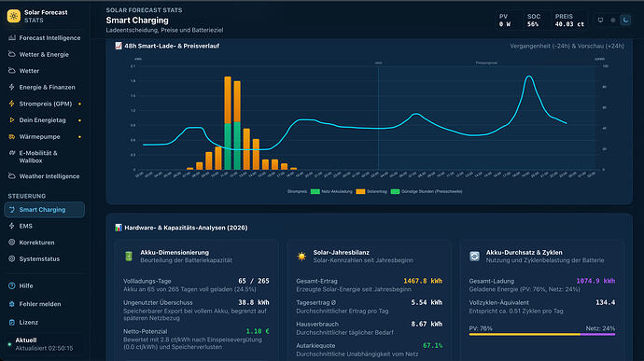This screenshot has width=644, height=361.
Task: Click the '1467.8 kWh' Gesamt-Ertrag value
Action: coord(423,281)
